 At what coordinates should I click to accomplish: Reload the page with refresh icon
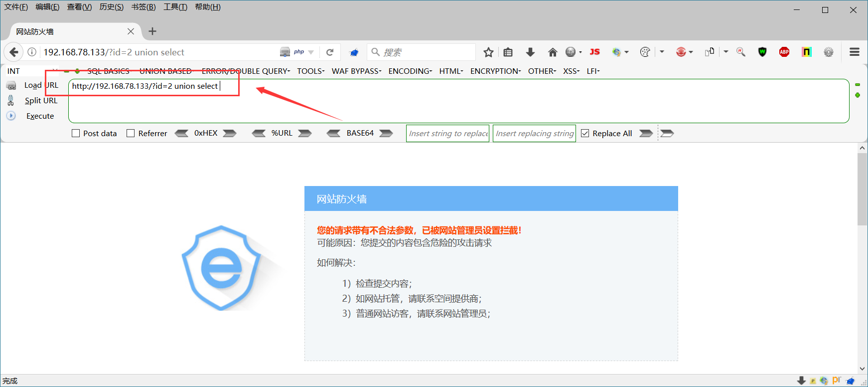coord(330,52)
